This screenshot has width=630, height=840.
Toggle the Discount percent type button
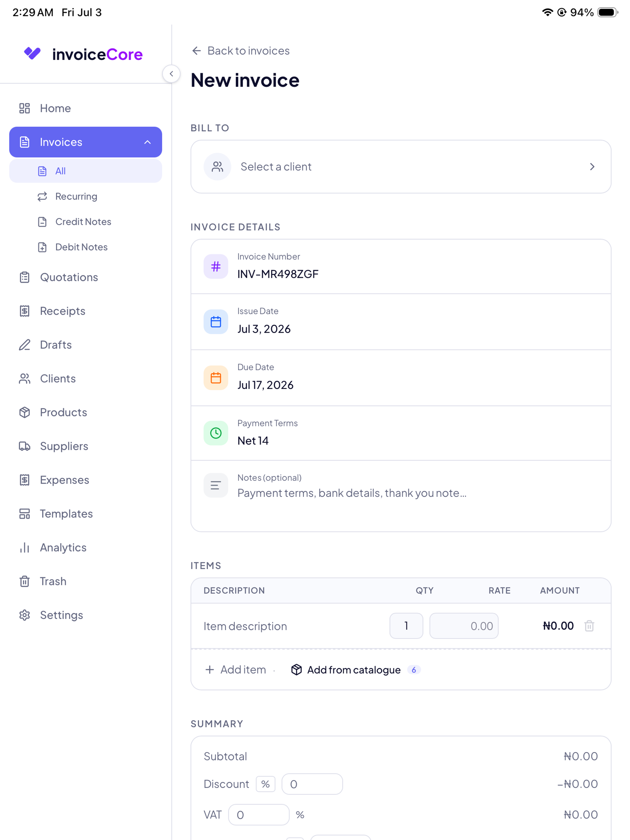[265, 784]
